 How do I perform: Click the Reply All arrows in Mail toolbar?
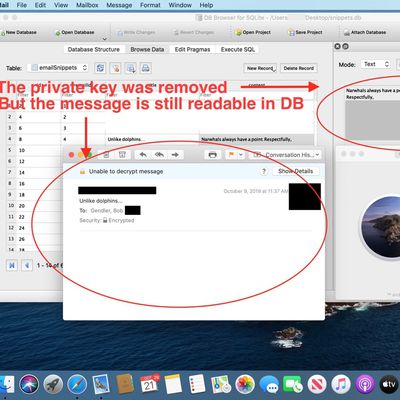pos(159,155)
